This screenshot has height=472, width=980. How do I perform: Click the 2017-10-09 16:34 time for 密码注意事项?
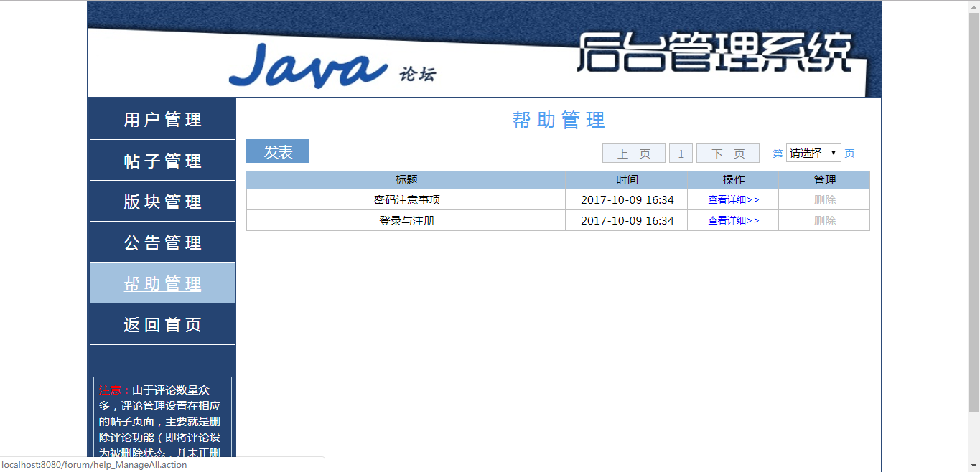tap(627, 199)
